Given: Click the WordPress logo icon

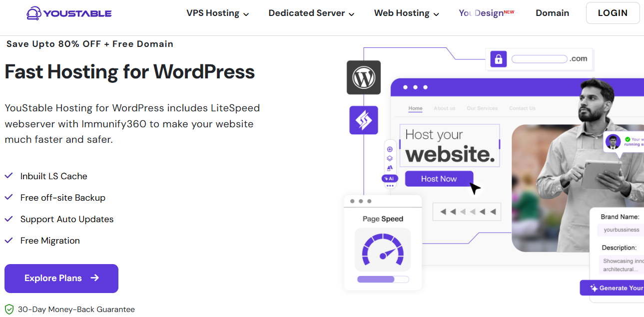Looking at the screenshot, I should pos(364,77).
